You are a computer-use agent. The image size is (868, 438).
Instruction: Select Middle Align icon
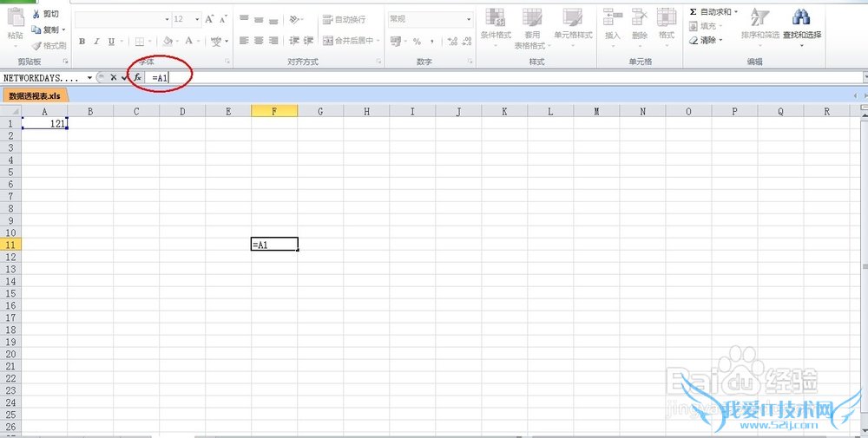tap(259, 19)
